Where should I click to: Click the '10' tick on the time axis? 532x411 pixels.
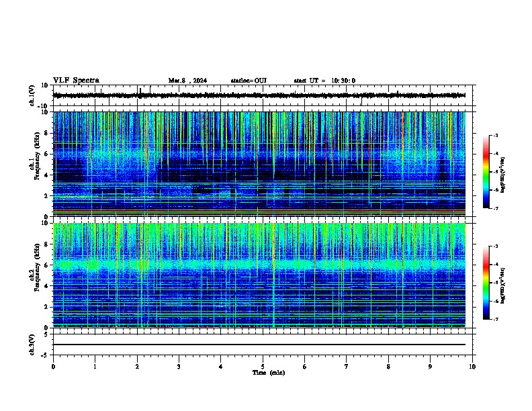[472, 367]
